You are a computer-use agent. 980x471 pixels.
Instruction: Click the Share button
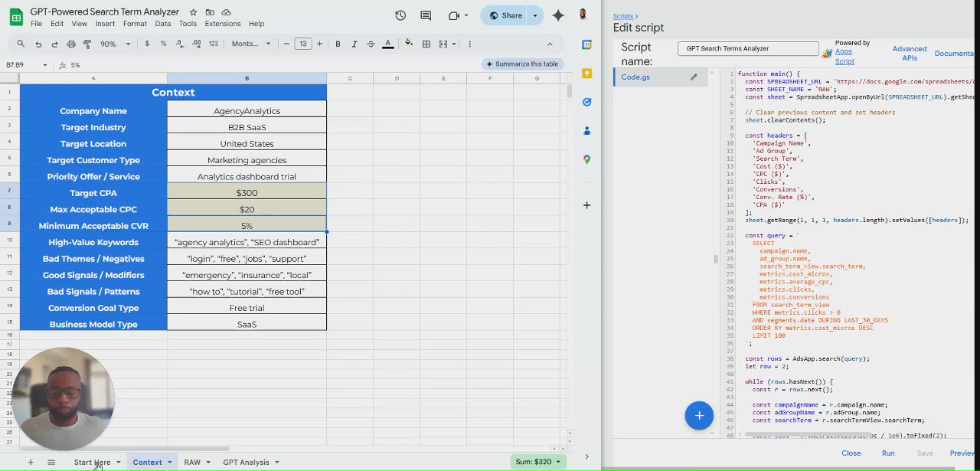[x=505, y=15]
